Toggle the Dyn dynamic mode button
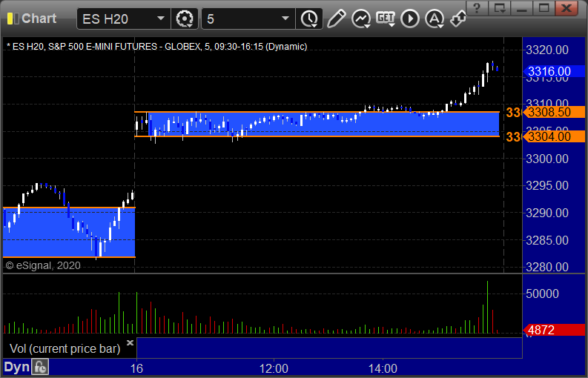 (16, 367)
